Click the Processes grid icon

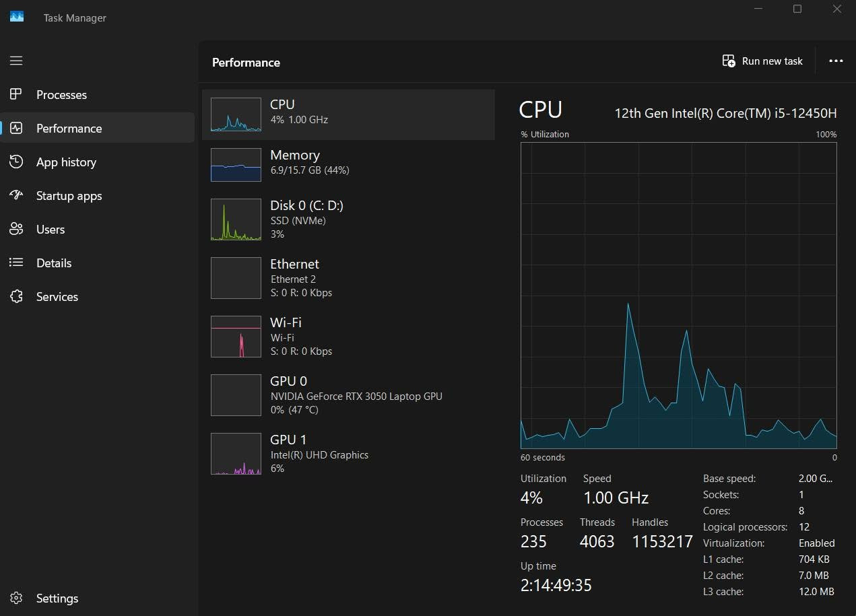[16, 94]
